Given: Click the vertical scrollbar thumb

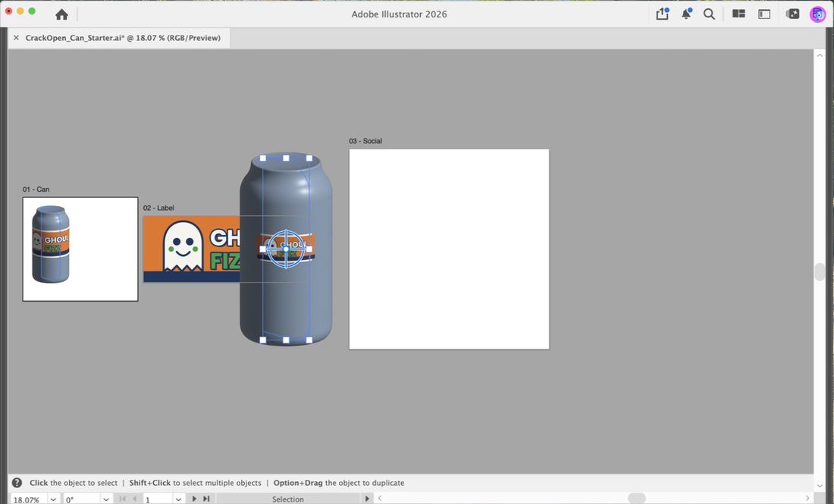Looking at the screenshot, I should coord(820,271).
